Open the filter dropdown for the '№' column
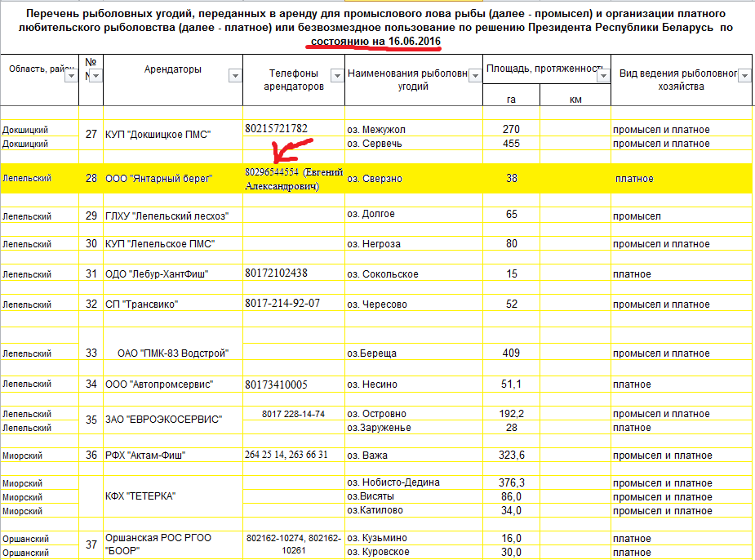The width and height of the screenshot is (755, 560). (95, 76)
